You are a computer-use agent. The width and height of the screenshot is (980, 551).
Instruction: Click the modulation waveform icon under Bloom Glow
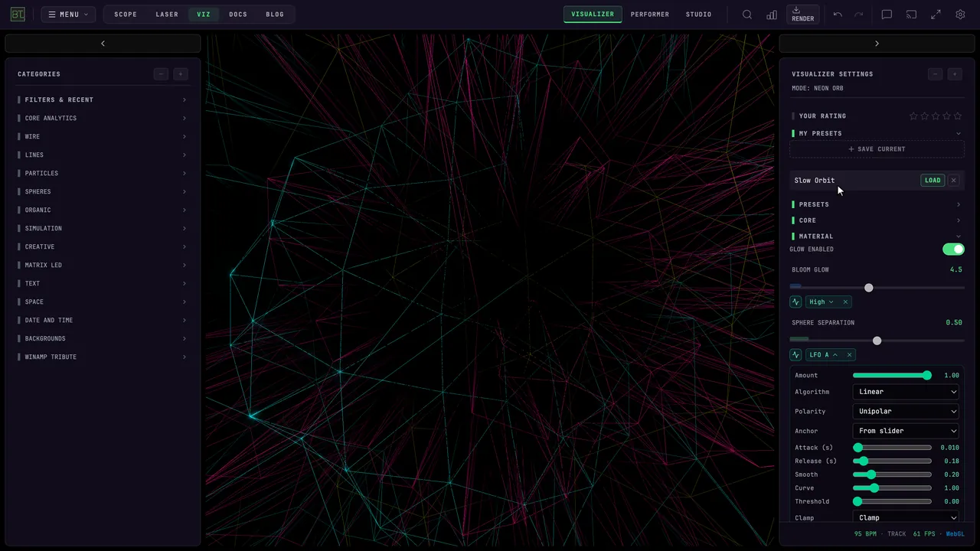point(795,302)
